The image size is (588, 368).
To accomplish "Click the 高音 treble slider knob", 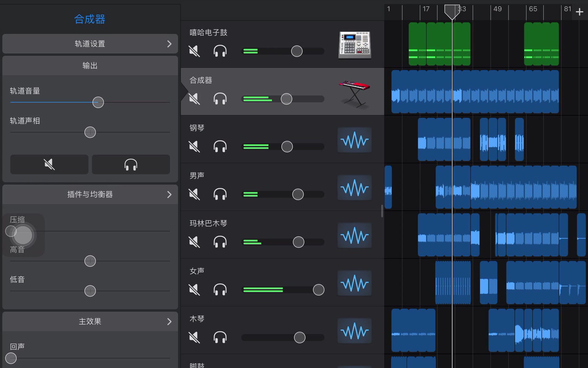I will click(x=90, y=261).
